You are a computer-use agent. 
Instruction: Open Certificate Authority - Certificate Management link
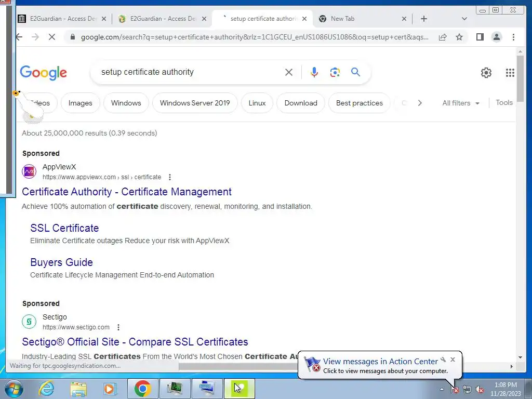(127, 192)
